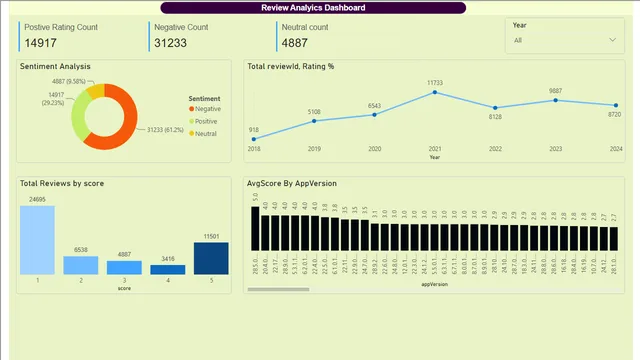
Task: Click the Total reviewId, Rating % title
Action: tap(291, 66)
